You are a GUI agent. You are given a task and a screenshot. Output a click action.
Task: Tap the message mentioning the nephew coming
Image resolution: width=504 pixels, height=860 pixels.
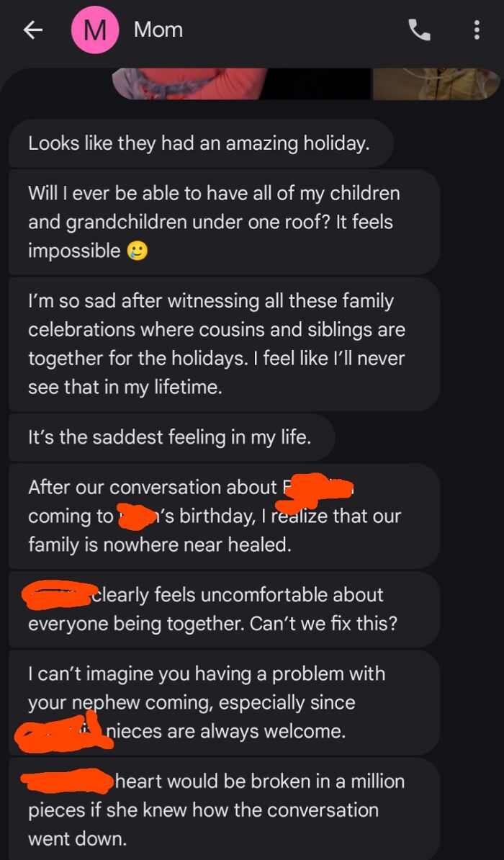click(x=216, y=702)
